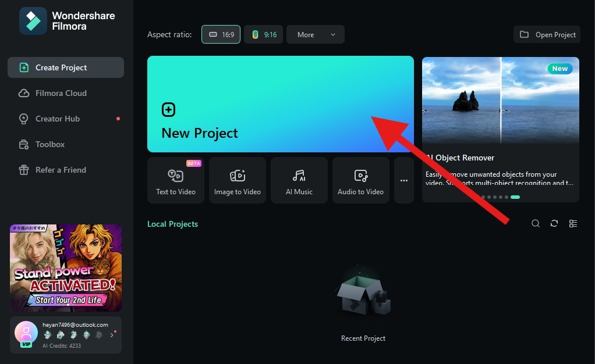Open Audio to Video tool
The image size is (595, 364).
click(361, 180)
